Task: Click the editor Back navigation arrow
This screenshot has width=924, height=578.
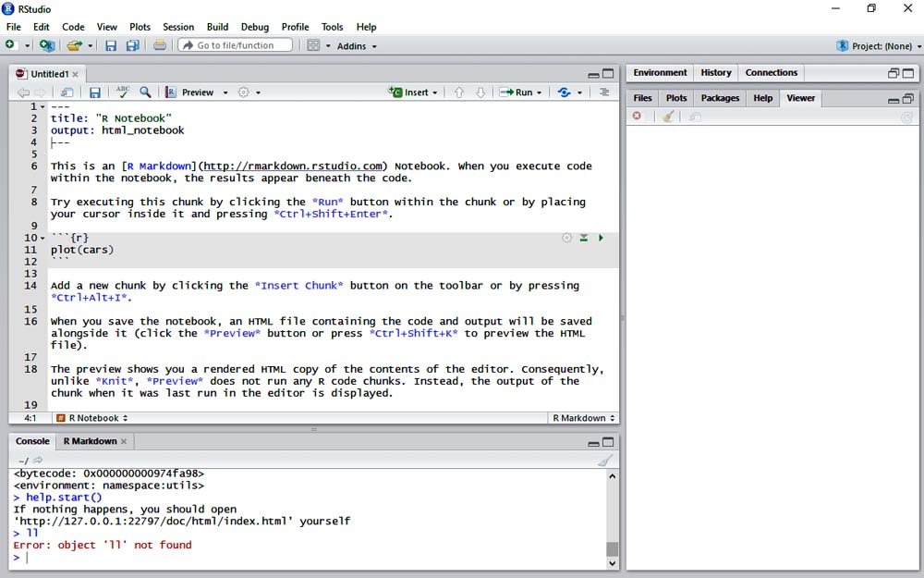Action: point(23,92)
